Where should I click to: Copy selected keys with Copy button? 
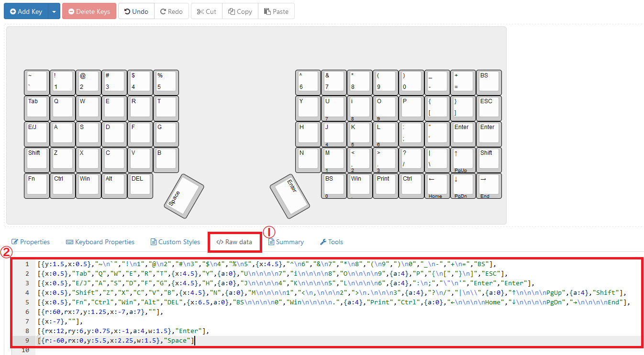[240, 11]
